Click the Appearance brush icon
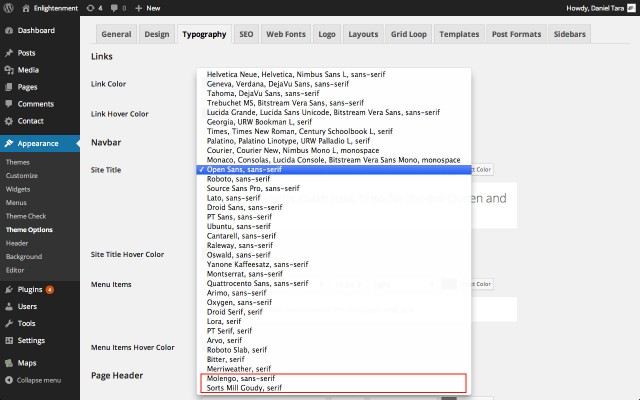Screen dimensions: 640x400 point(9,144)
